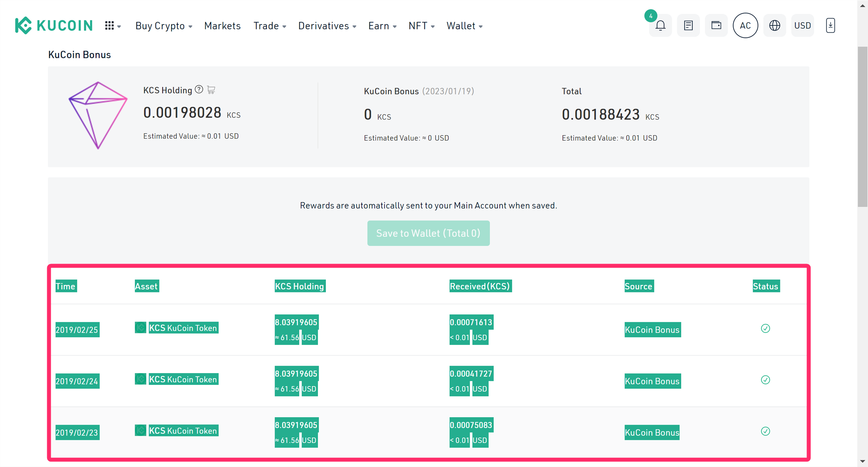This screenshot has width=868, height=467.
Task: Click KuCoin Bonus source in 2019/02/25 row
Action: click(652, 330)
